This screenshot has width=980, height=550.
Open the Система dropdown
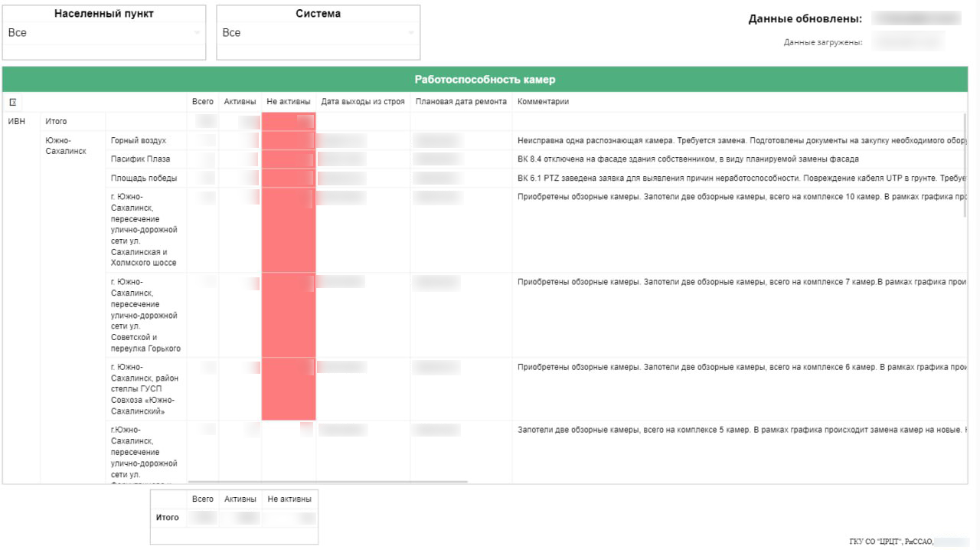(x=318, y=33)
